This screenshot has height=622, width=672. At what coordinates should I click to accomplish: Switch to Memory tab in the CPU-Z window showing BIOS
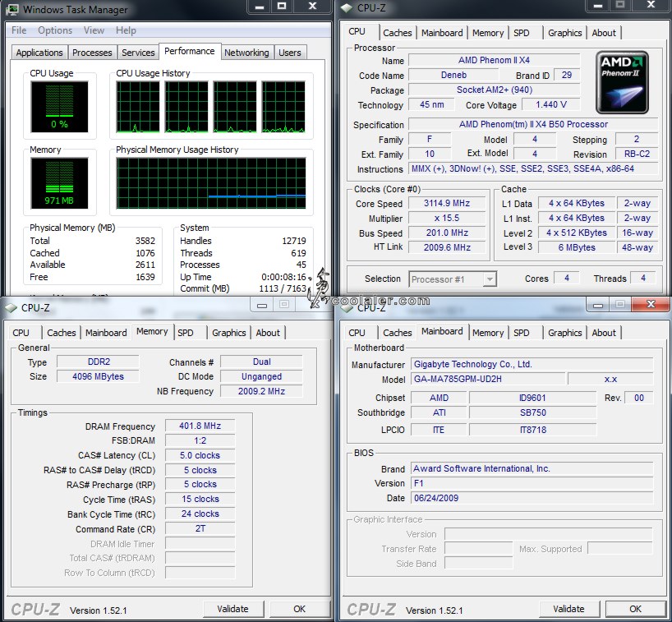pyautogui.click(x=488, y=333)
